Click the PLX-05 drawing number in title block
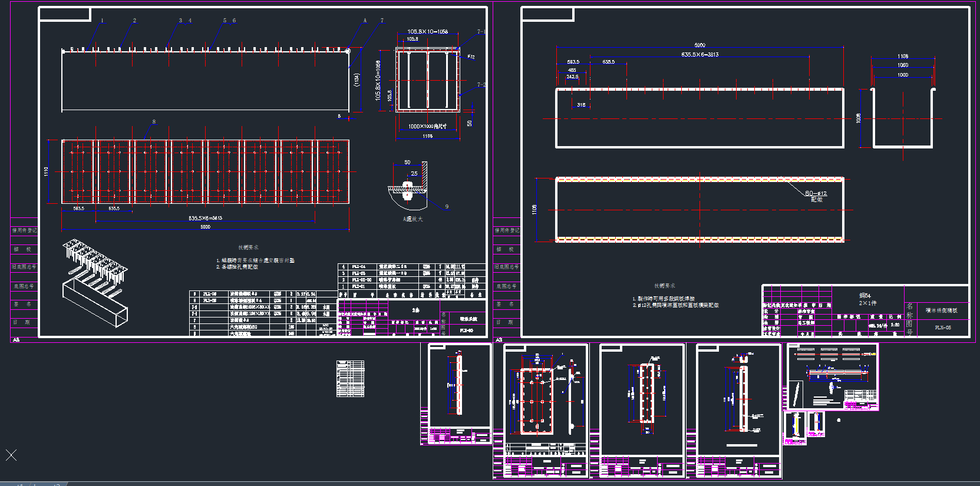Viewport: 980px width, 486px height. pos(942,328)
